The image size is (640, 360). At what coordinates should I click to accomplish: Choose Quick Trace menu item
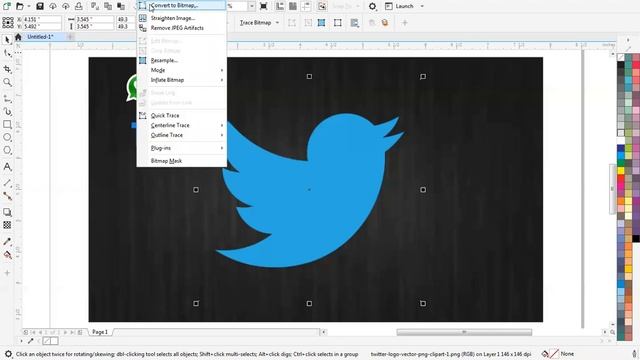182,116
